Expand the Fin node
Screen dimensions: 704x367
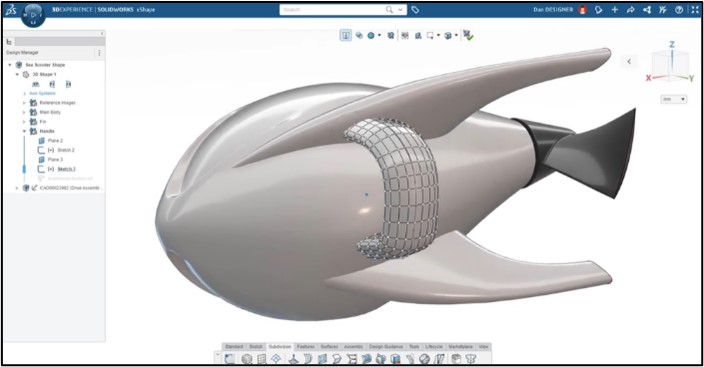24,122
